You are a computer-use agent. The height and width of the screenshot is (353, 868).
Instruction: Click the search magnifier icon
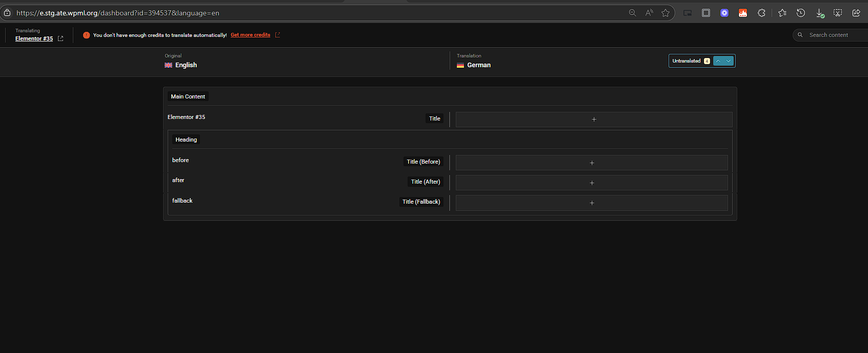pyautogui.click(x=800, y=35)
